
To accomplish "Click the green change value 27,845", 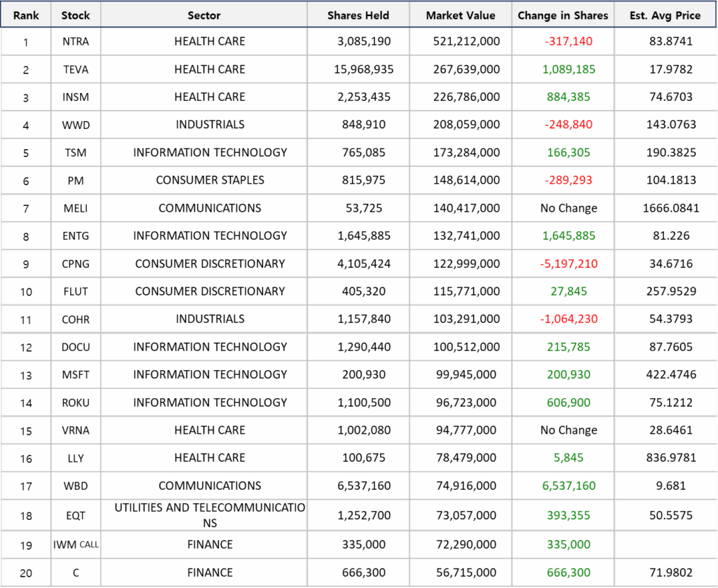I will (568, 291).
